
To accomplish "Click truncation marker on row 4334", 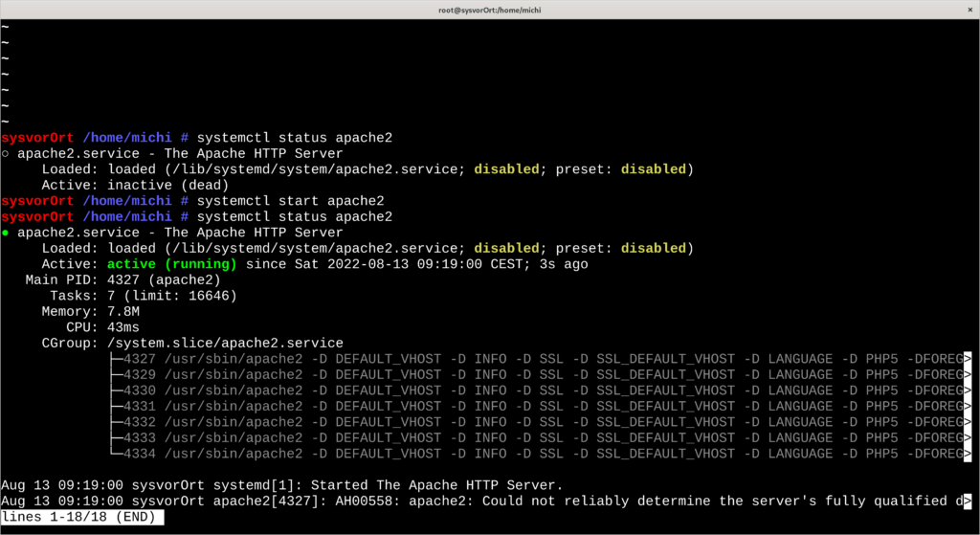I will pos(968,454).
